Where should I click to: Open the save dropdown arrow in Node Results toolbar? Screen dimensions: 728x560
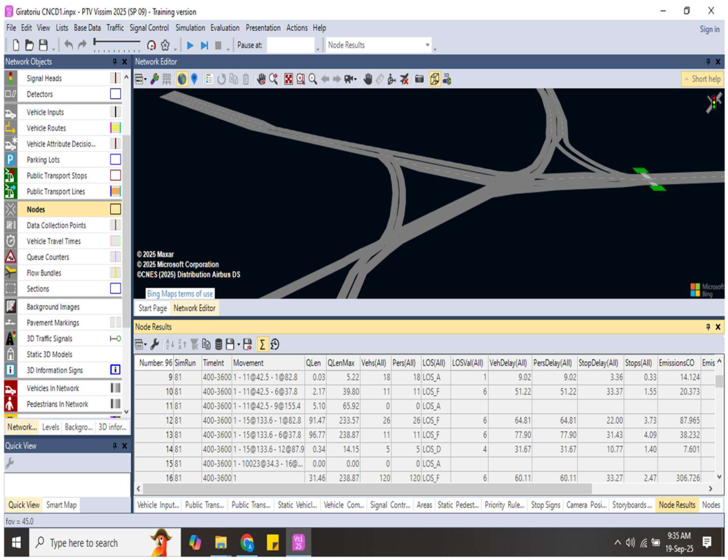pos(239,345)
